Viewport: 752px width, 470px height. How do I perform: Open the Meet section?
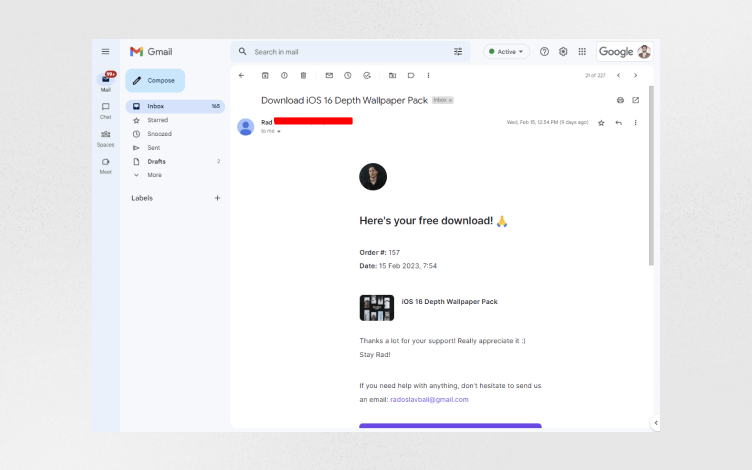pos(106,165)
